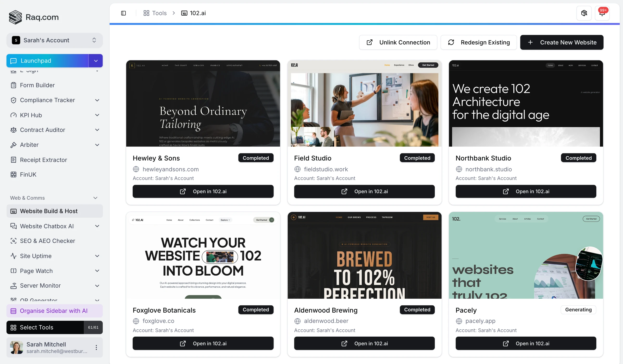Click the 102.ai breadcrumb icon
623x364 pixels.
pos(184,13)
